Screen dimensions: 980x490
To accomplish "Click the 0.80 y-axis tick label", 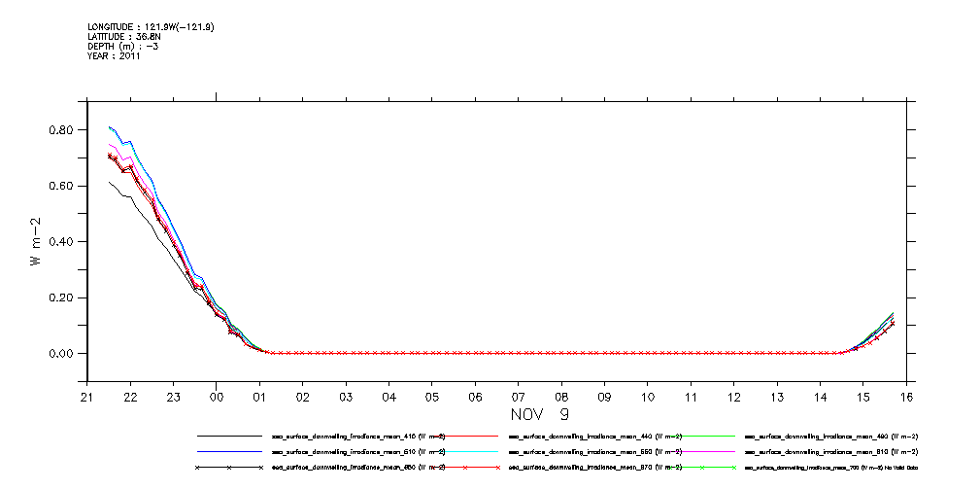I will coord(62,130).
